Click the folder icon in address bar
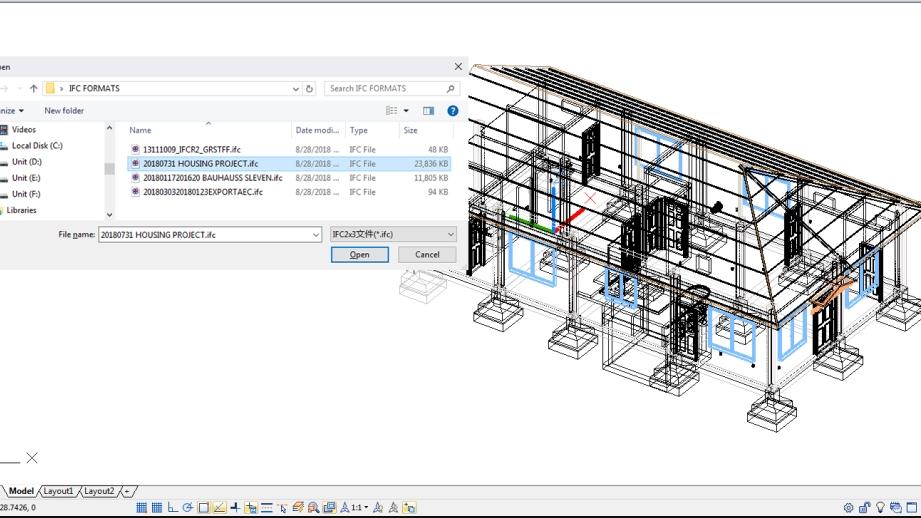The height and width of the screenshot is (518, 921). point(50,88)
